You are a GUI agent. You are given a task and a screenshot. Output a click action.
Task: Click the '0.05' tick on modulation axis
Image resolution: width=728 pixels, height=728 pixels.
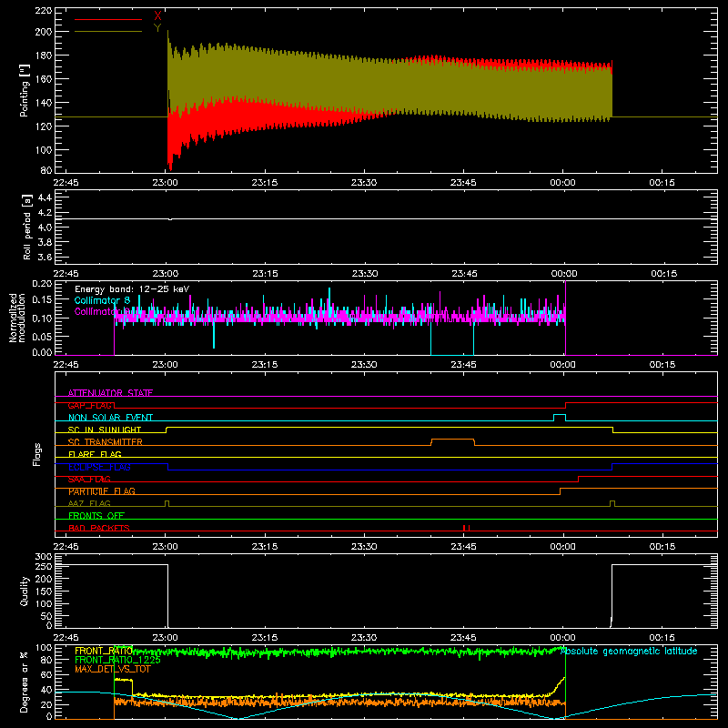tap(42, 336)
